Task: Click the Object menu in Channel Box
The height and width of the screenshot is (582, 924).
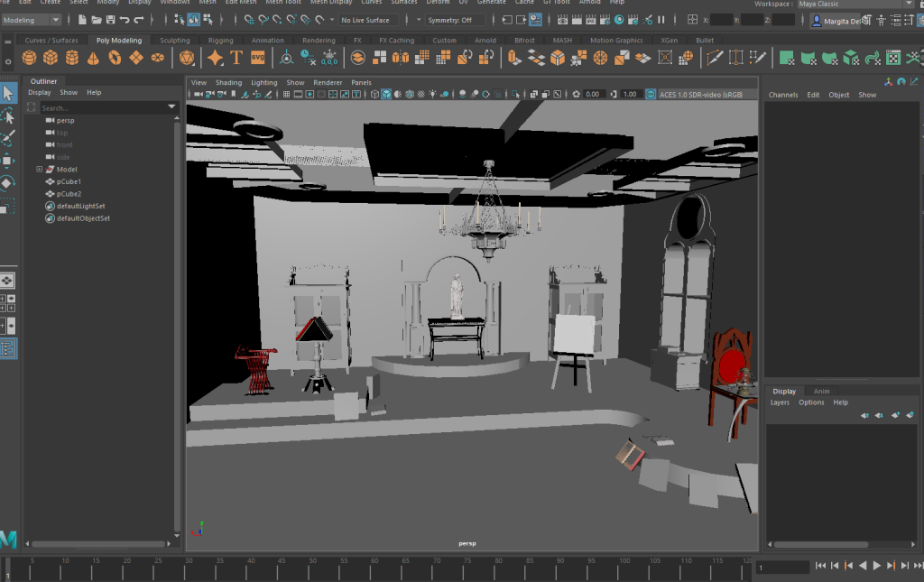Action: (x=838, y=95)
